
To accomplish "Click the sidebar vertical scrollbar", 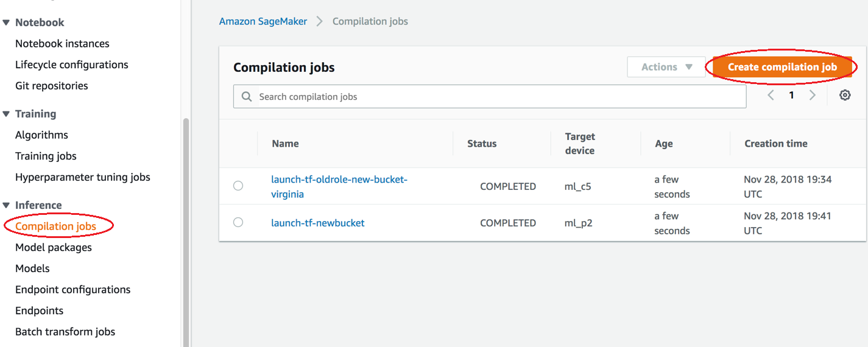I will tap(186, 231).
